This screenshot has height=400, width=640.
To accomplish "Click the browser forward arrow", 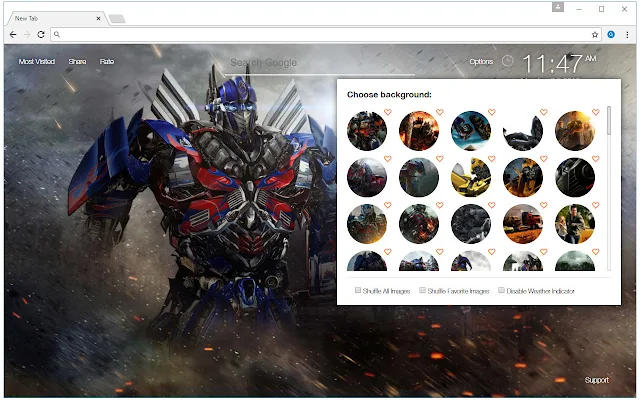I will coord(27,35).
